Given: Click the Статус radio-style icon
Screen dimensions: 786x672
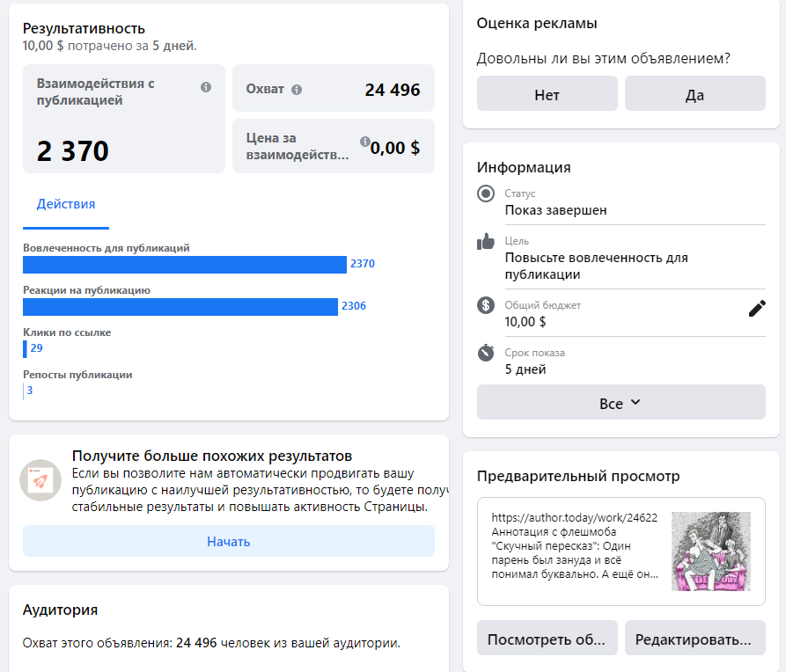Looking at the screenshot, I should 486,194.
